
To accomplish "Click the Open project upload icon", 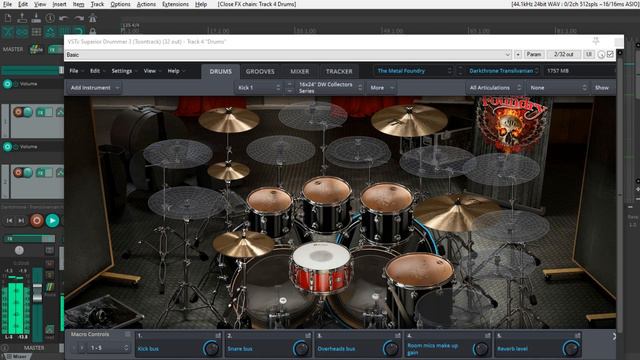I will (x=22, y=18).
